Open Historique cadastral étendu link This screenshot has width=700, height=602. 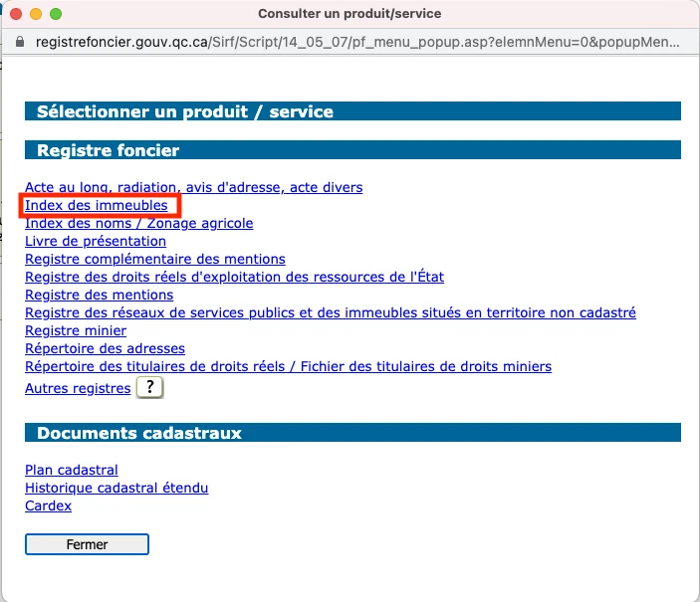116,489
